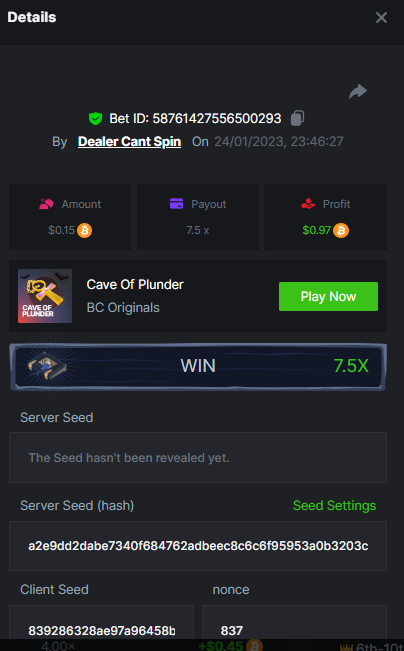Click the Cave Of Plunder thumbnail
The image size is (404, 651).
(x=45, y=296)
